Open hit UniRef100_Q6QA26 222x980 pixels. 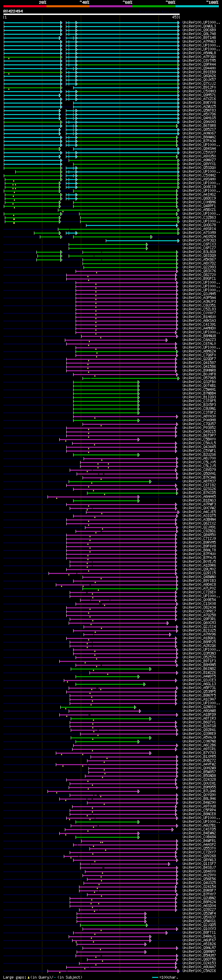pos(199,76)
